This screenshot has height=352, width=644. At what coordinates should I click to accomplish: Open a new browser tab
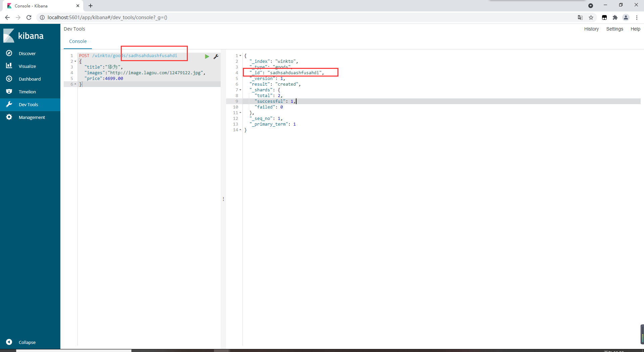[x=91, y=6]
